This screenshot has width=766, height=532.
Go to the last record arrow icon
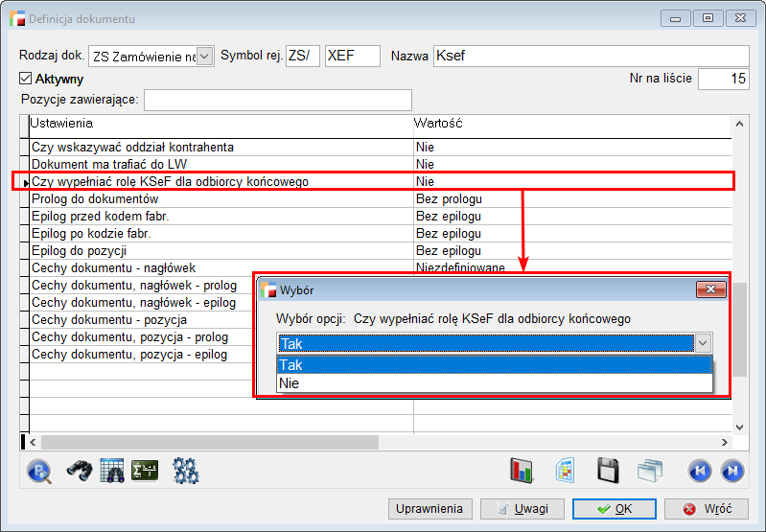[x=731, y=471]
